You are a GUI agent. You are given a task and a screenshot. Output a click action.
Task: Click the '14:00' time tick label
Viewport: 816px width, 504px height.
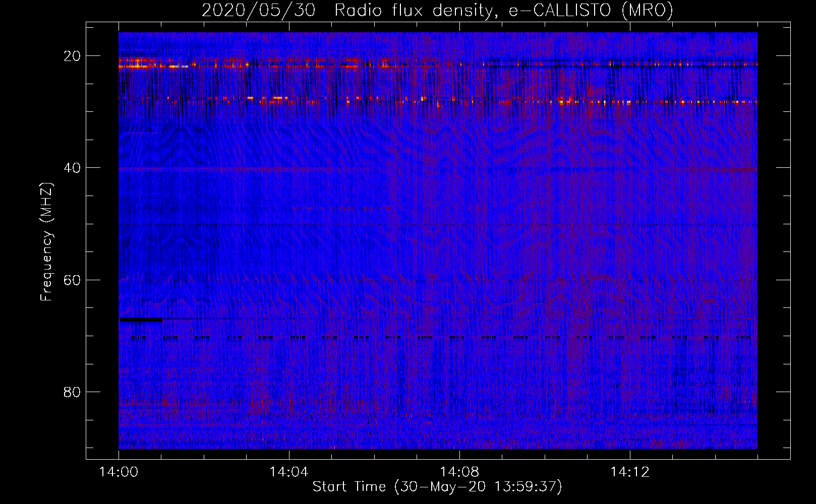(x=119, y=472)
